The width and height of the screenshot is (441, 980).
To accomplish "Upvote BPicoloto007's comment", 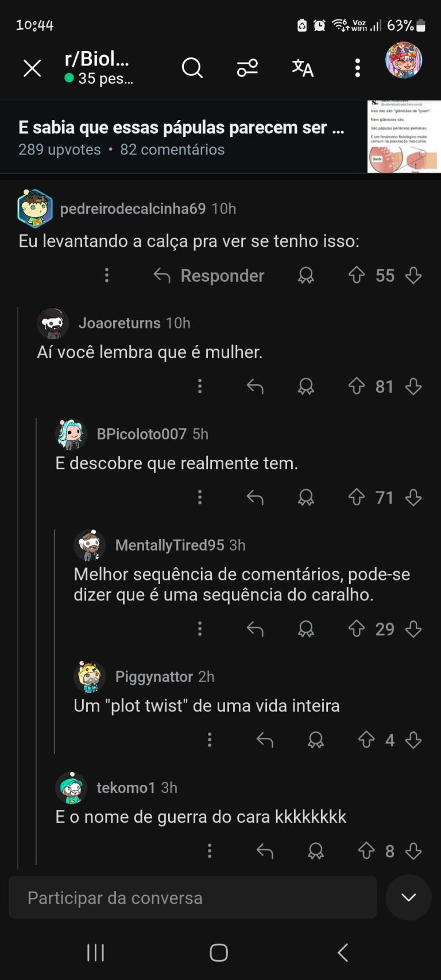I will [356, 497].
